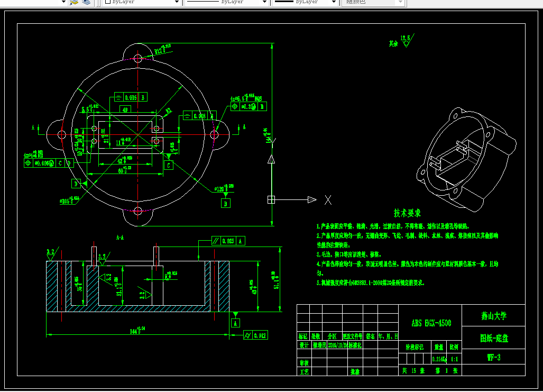Screen dimensions: 543x392
Task: Select the datum D box at lower left
Action: pyautogui.click(x=76, y=184)
